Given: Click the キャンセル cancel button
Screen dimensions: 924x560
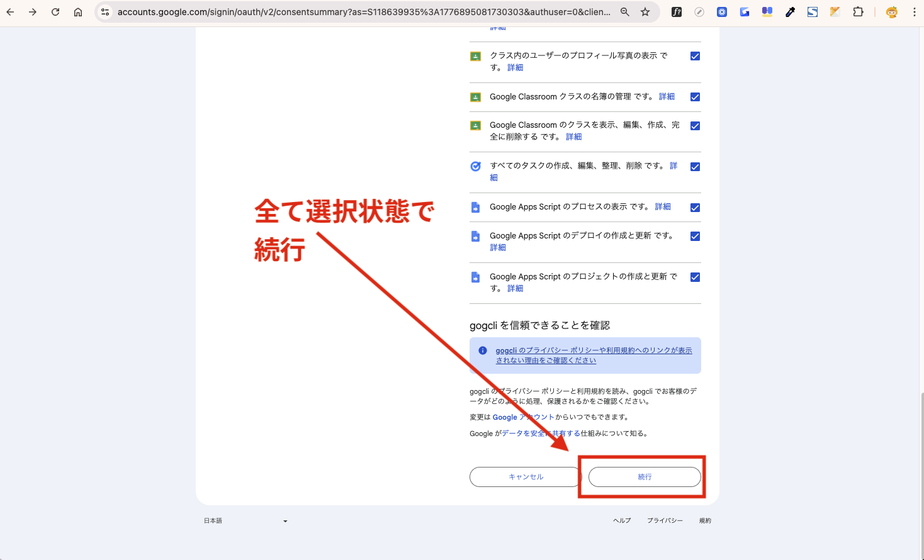Looking at the screenshot, I should pyautogui.click(x=526, y=477).
